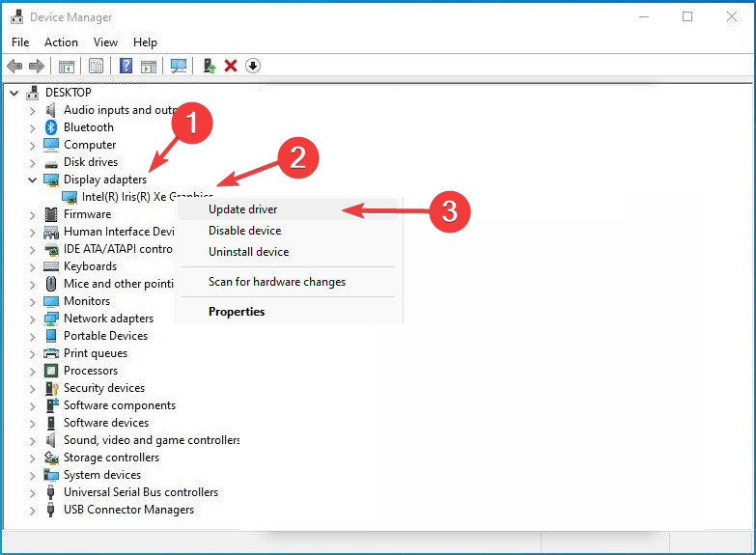756x555 pixels.
Task: Select the Computer tree item
Action: point(90,145)
